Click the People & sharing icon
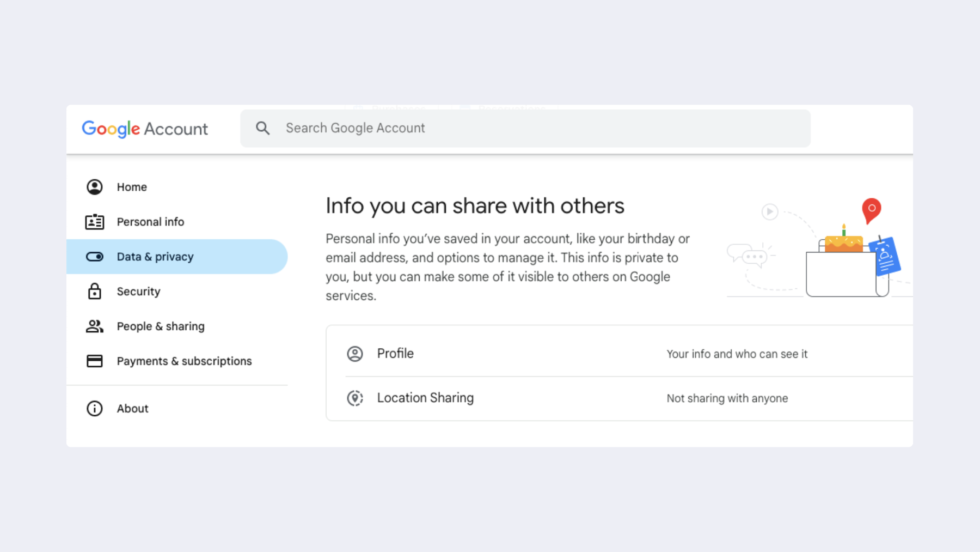980x552 pixels. (95, 326)
